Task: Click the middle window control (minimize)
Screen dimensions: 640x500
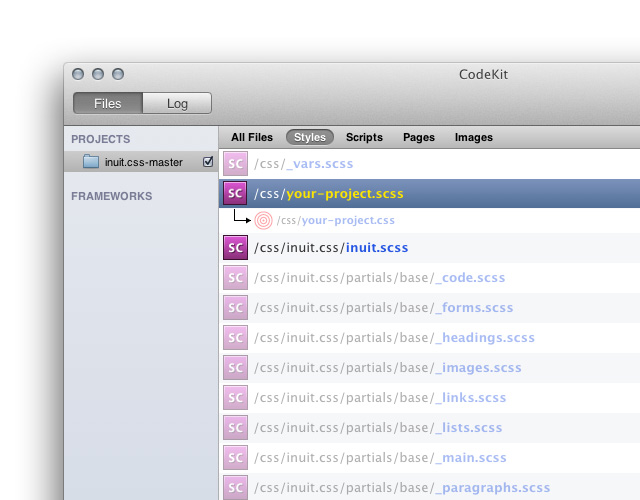Action: pyautogui.click(x=98, y=74)
